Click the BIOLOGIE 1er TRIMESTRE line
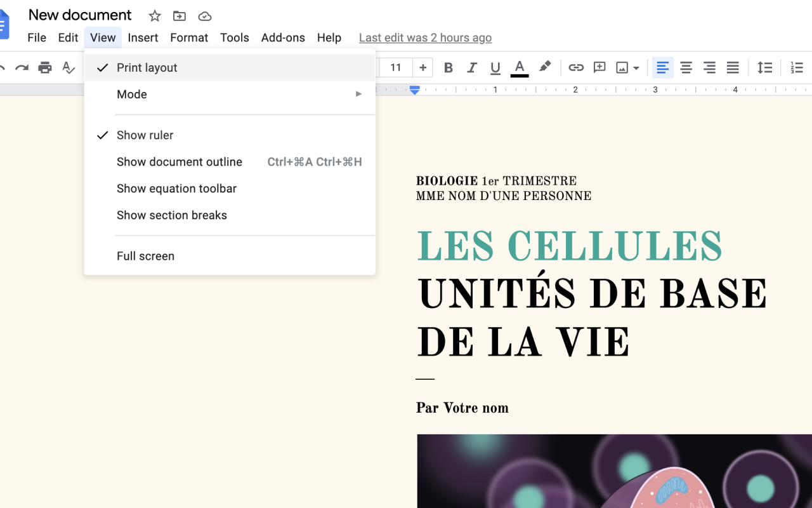This screenshot has width=812, height=508. 496,181
